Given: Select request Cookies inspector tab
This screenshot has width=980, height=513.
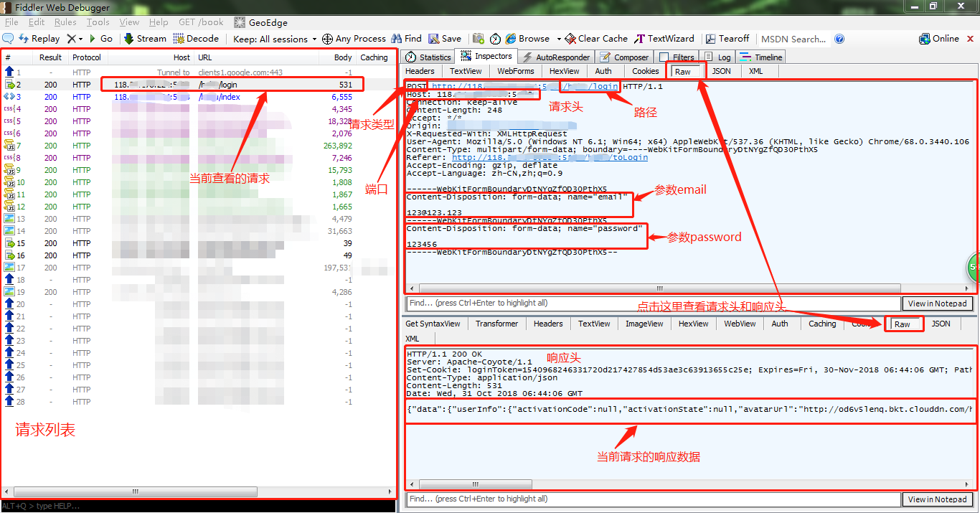Looking at the screenshot, I should pos(646,71).
